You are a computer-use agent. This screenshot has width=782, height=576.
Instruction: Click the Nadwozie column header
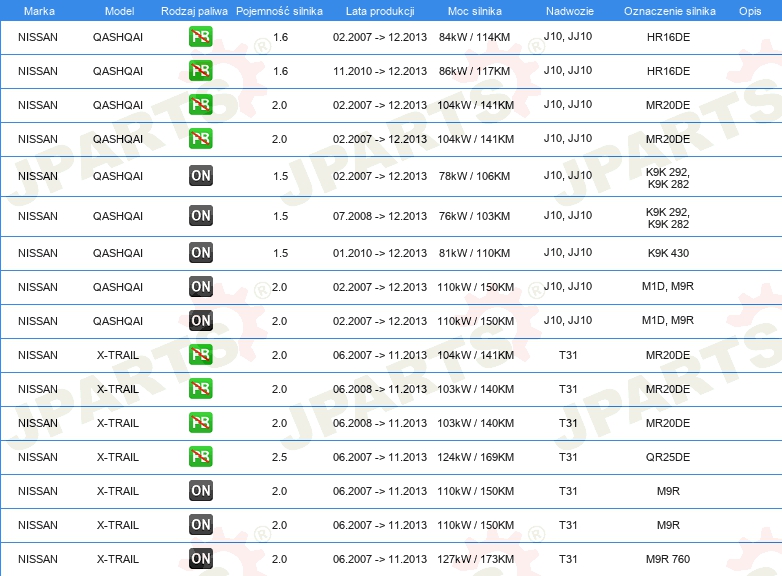point(570,11)
